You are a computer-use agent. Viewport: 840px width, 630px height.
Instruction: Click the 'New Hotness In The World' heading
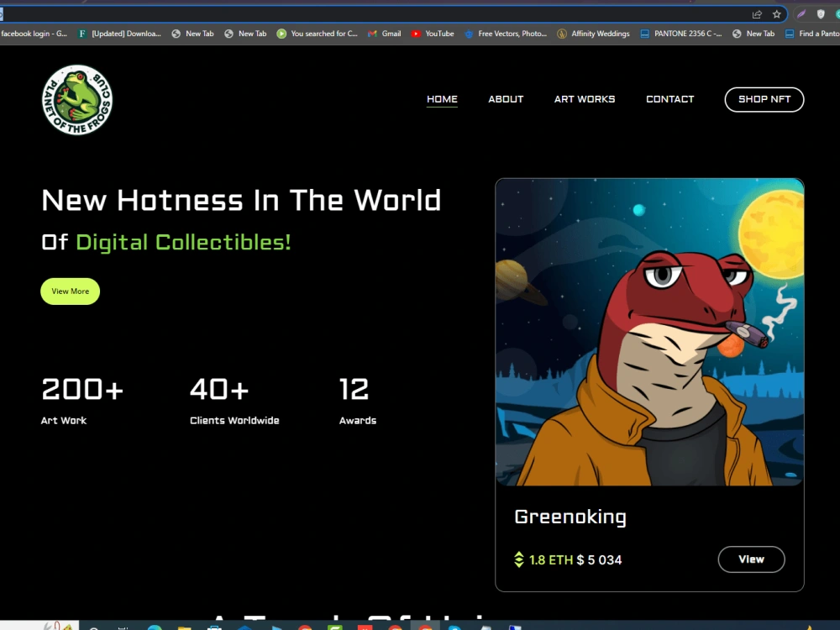click(x=241, y=201)
